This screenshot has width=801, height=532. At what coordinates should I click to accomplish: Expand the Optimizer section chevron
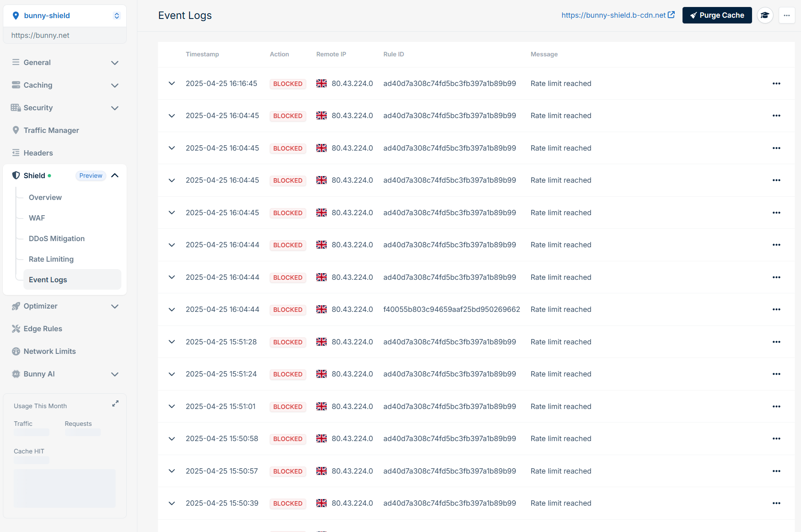[x=115, y=306]
